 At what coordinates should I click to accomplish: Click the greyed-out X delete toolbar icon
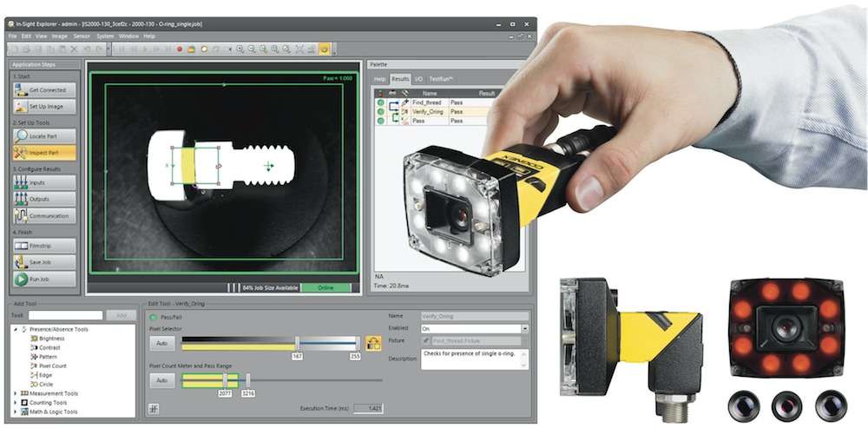pos(74,49)
